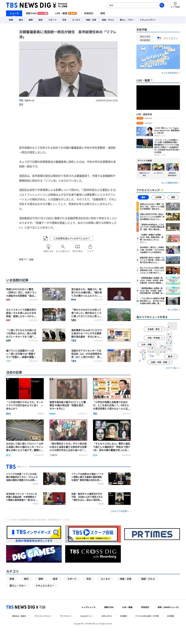Click the tomorrow weather sun-umbrella icon
This screenshot has width=186, height=644.
(x=159, y=38)
